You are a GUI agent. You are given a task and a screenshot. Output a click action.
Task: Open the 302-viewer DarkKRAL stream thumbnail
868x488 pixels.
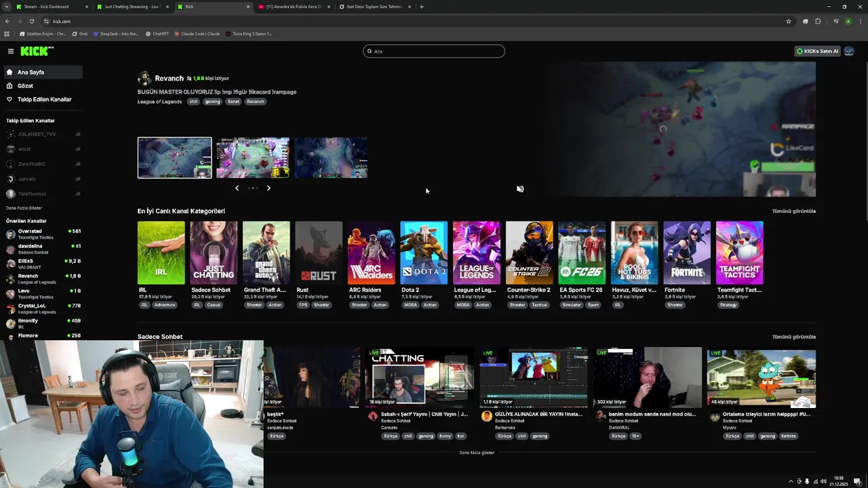click(648, 378)
